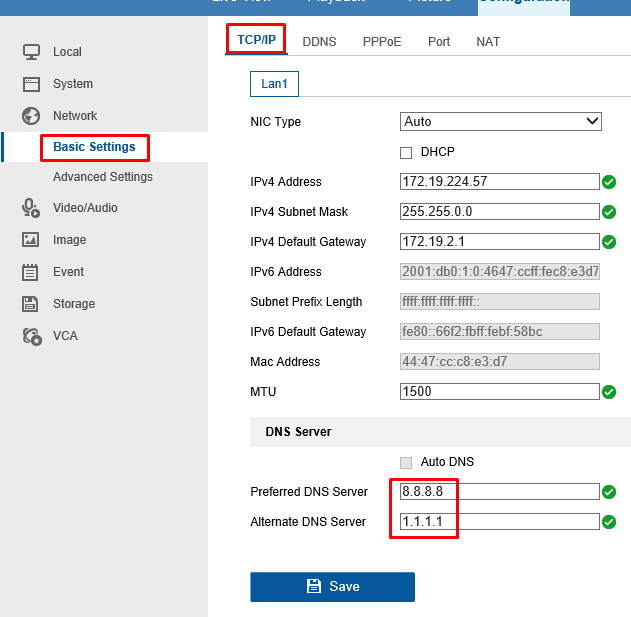
Task: Click the IPv6 Default Gateway field
Action: coord(500,332)
